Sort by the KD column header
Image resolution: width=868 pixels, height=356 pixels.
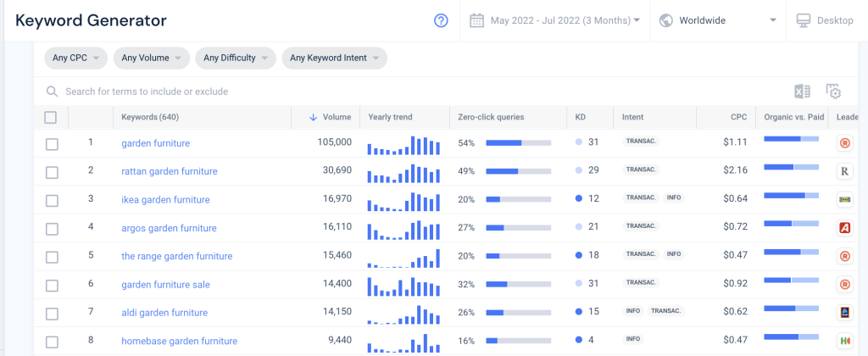pos(580,117)
